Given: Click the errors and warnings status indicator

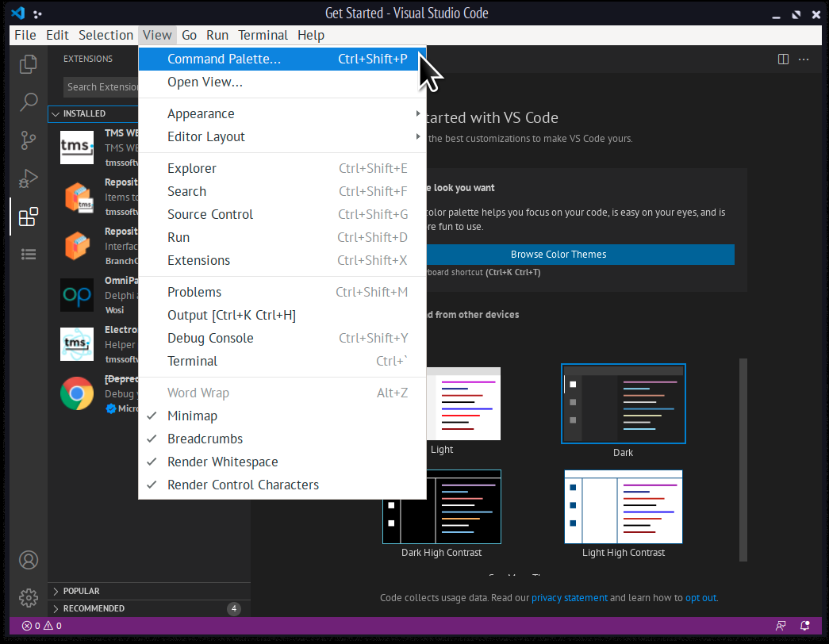Looking at the screenshot, I should [42, 626].
